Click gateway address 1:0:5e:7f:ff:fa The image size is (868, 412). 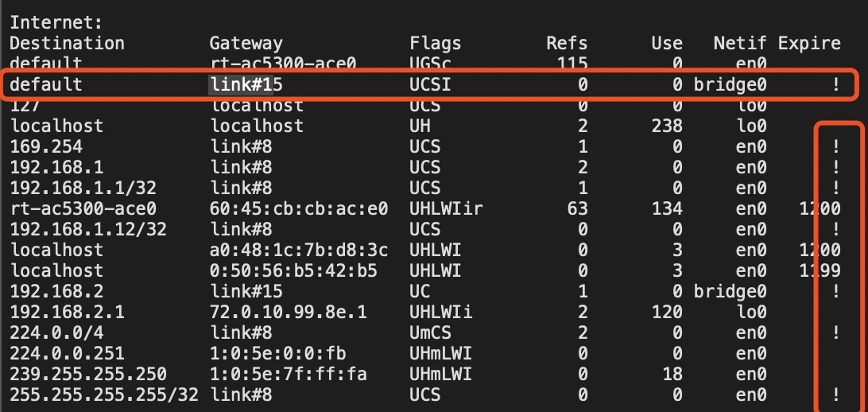[x=289, y=374]
